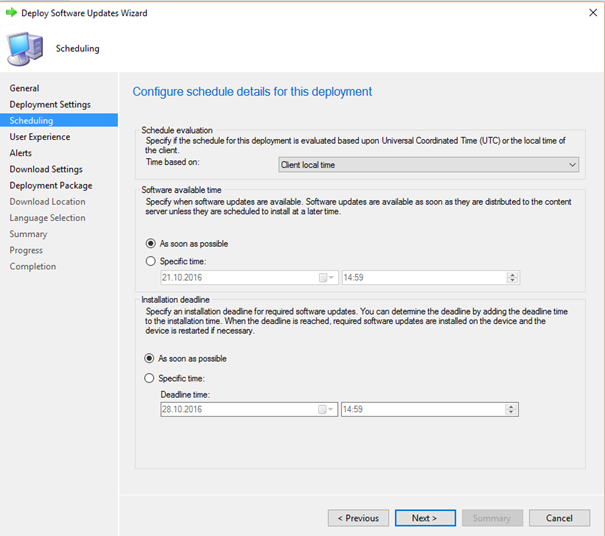Go to the General wizard page
Screen dimensions: 605x536
coord(24,88)
